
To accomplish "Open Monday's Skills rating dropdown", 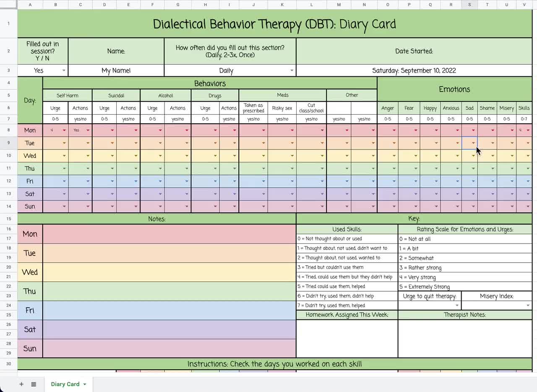I will click(528, 130).
